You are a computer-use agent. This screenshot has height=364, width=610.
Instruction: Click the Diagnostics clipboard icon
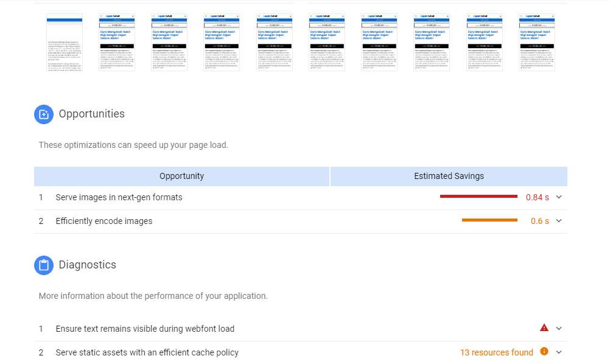tap(44, 265)
